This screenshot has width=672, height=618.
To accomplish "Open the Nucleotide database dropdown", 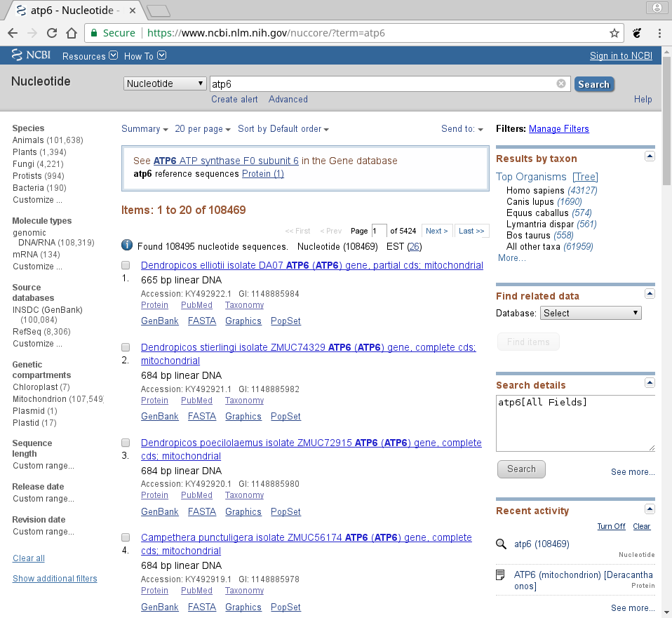I will tap(165, 84).
